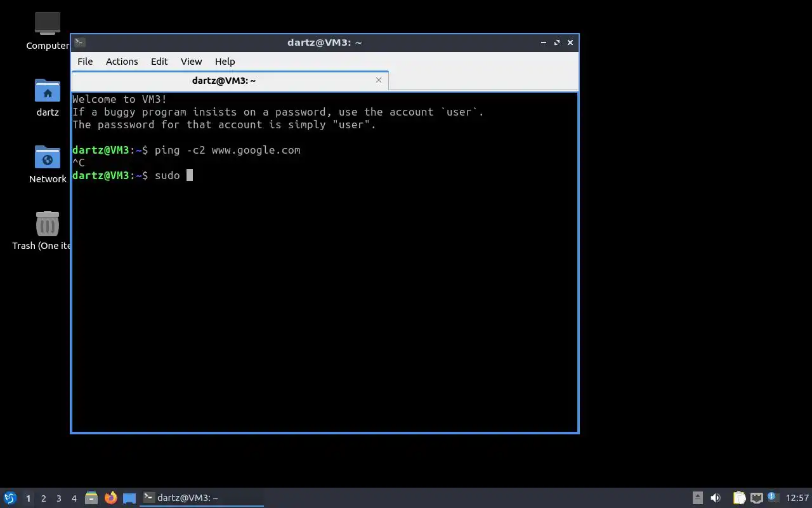Close the dartz@VM3 terminal tab
Viewport: 812px width, 508px height.
point(379,80)
